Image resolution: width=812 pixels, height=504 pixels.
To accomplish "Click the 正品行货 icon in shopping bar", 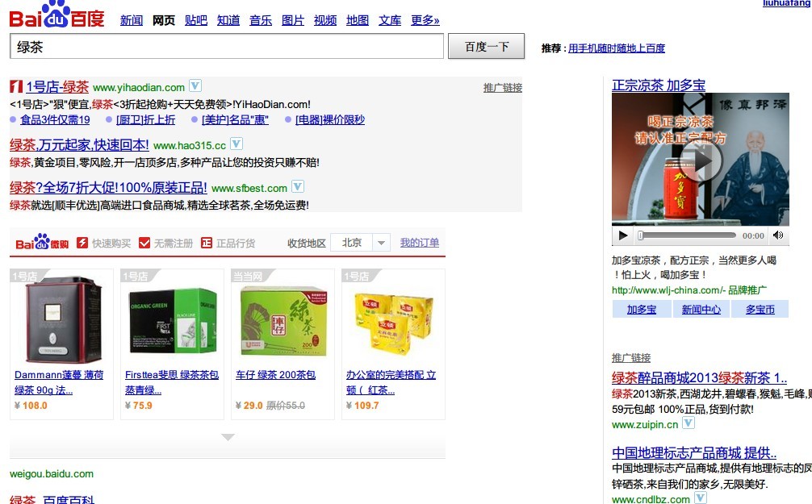I will point(207,243).
